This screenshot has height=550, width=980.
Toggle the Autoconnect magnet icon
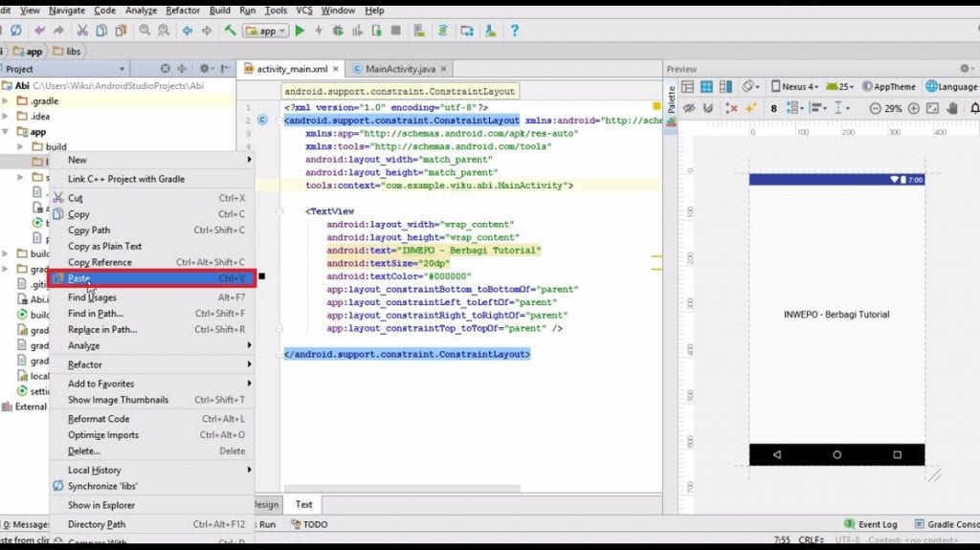point(708,108)
